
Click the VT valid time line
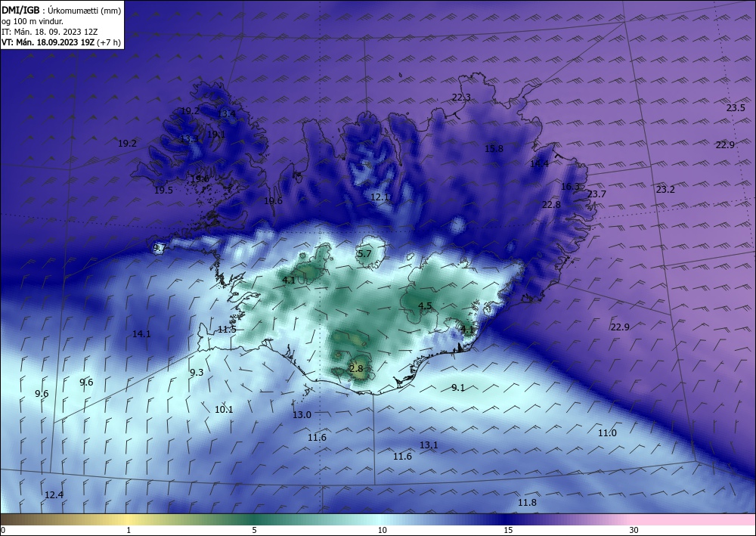(x=48, y=42)
